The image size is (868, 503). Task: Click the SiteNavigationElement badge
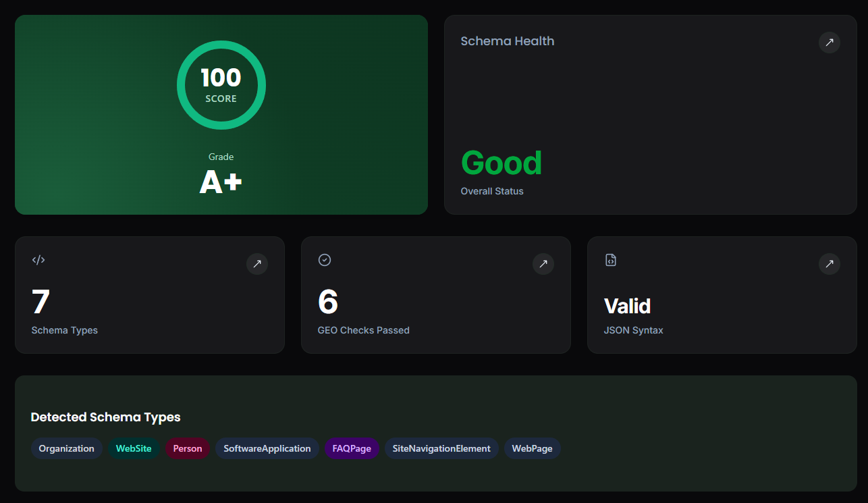coord(441,448)
